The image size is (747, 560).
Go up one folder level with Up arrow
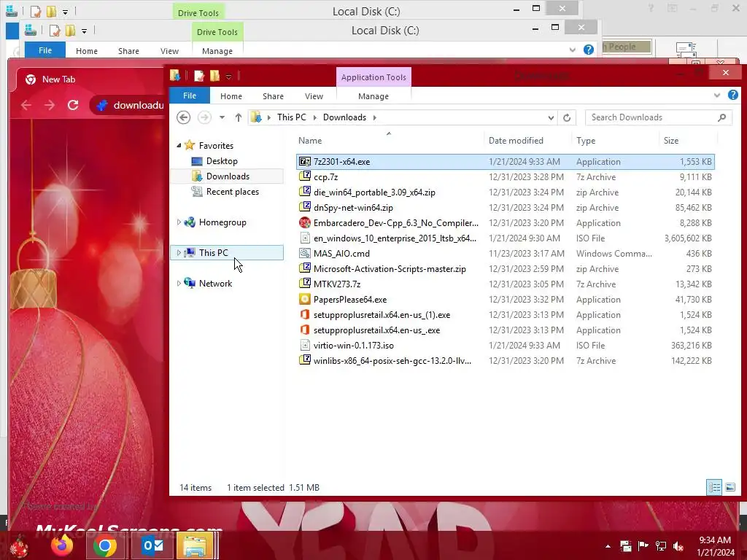[x=239, y=117]
